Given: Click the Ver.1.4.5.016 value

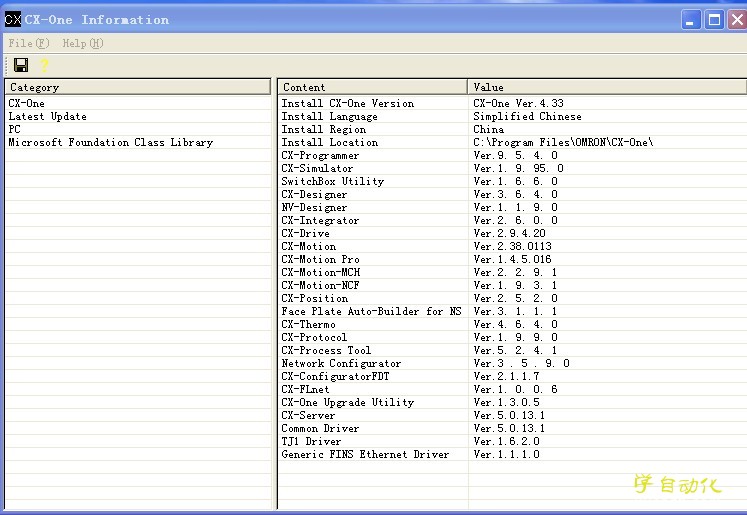Looking at the screenshot, I should (x=513, y=259).
